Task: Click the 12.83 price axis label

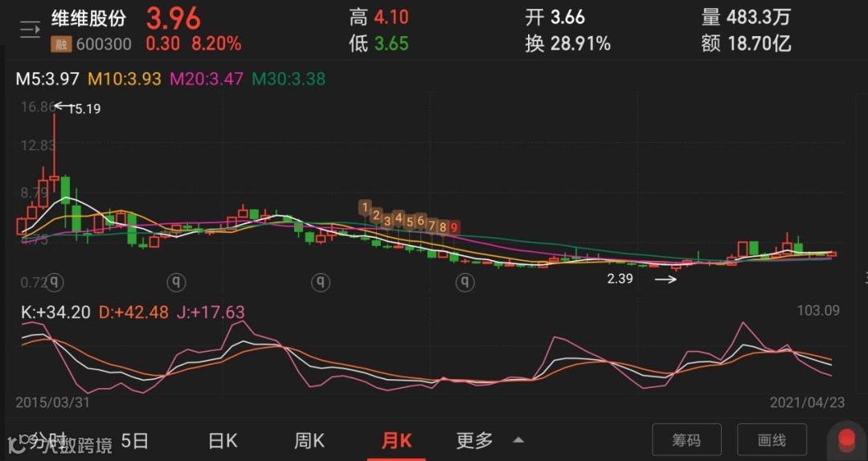Action: point(39,145)
